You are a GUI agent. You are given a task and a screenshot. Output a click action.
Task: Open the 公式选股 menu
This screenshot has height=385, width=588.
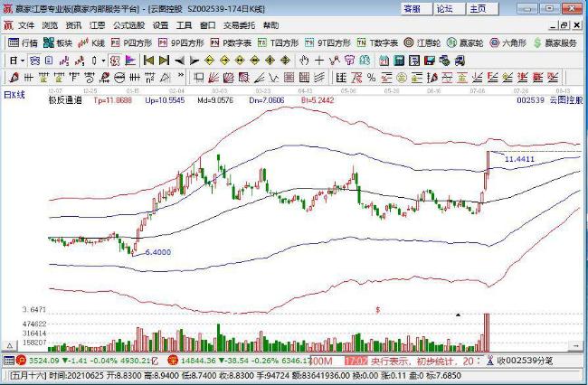click(129, 25)
